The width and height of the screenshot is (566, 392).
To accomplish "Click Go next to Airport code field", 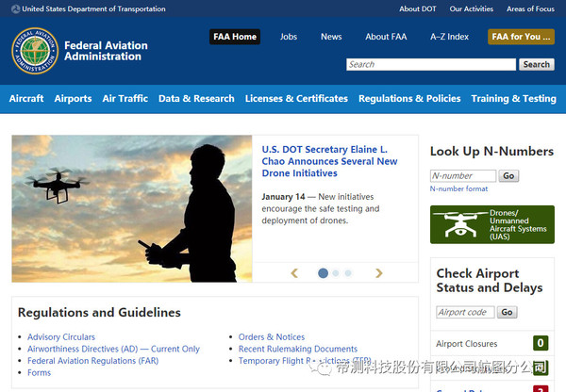I will (507, 312).
